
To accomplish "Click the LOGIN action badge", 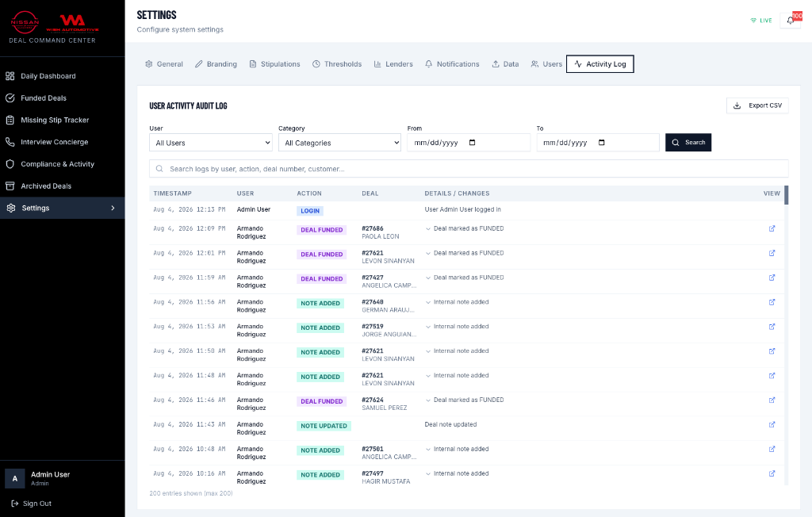I will click(310, 211).
